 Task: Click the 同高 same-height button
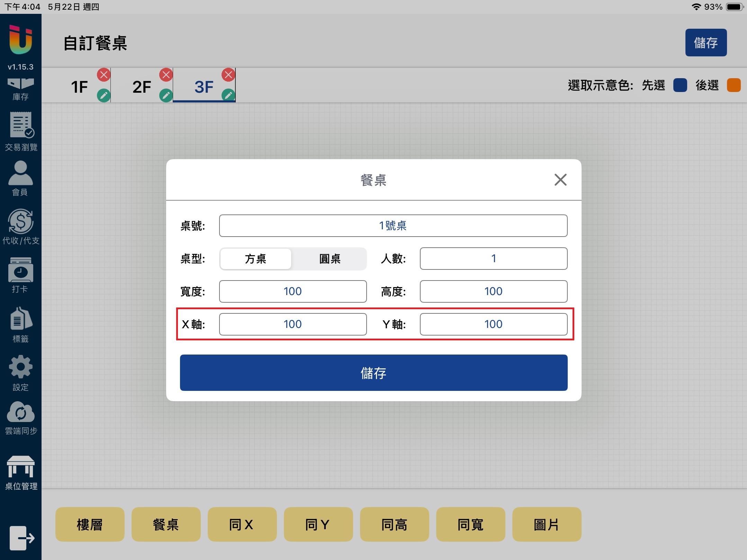point(394,524)
